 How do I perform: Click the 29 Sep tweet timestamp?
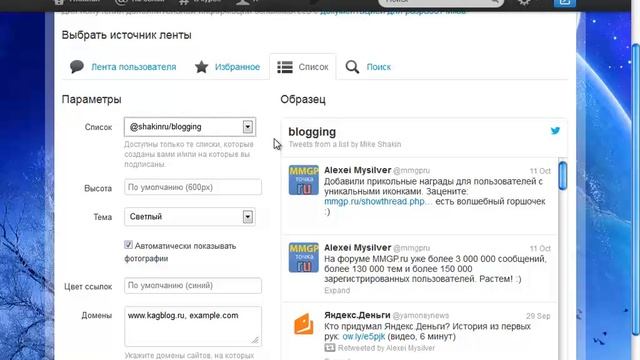tap(538, 316)
